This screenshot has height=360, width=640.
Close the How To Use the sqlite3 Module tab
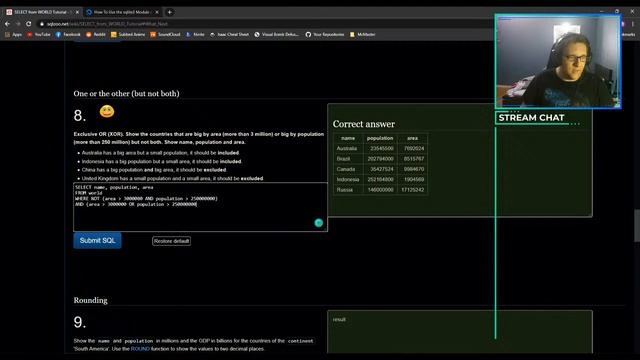tap(157, 12)
